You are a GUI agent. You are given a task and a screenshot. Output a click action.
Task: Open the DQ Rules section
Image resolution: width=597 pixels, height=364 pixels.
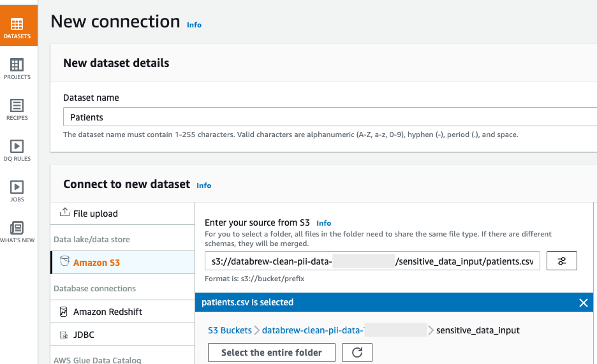17,150
